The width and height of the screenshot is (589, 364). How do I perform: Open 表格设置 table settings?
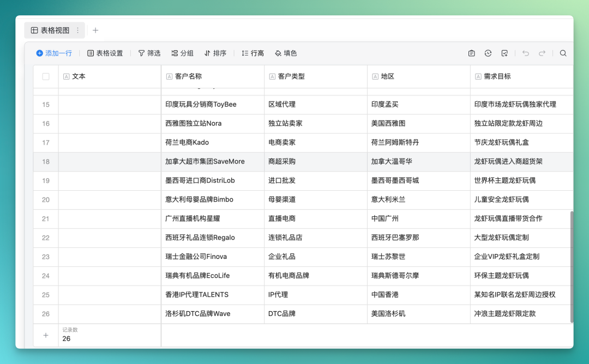click(105, 53)
